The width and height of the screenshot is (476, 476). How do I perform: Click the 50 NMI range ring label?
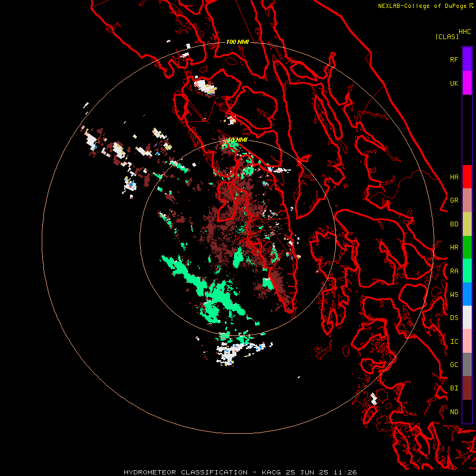237,140
